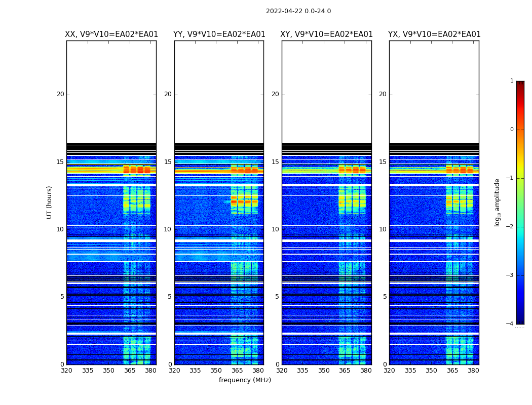Click the log10 amplitude colorbar label
Screen dimensions: 532x405
pos(498,202)
